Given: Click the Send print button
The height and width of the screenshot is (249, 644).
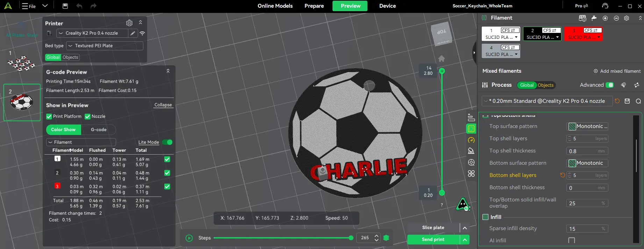Looking at the screenshot, I should tap(433, 240).
